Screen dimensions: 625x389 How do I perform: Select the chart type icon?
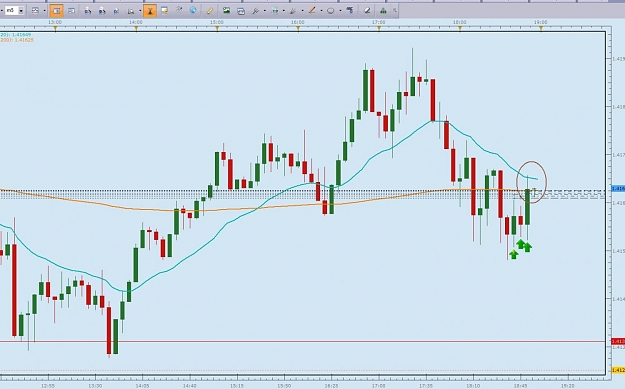coord(35,11)
